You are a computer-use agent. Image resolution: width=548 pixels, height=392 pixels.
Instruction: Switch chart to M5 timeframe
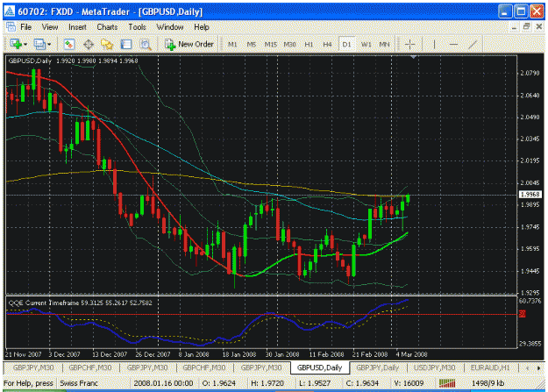pos(252,45)
